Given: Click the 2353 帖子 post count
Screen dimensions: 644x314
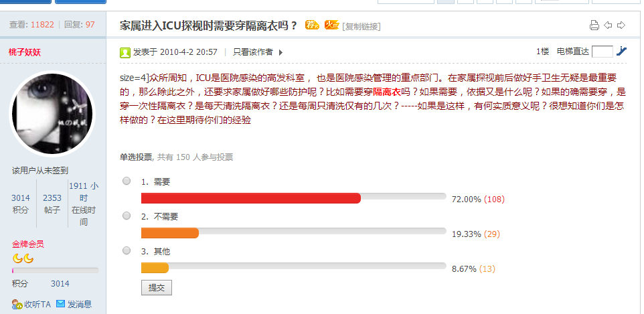Looking at the screenshot, I should point(52,204).
